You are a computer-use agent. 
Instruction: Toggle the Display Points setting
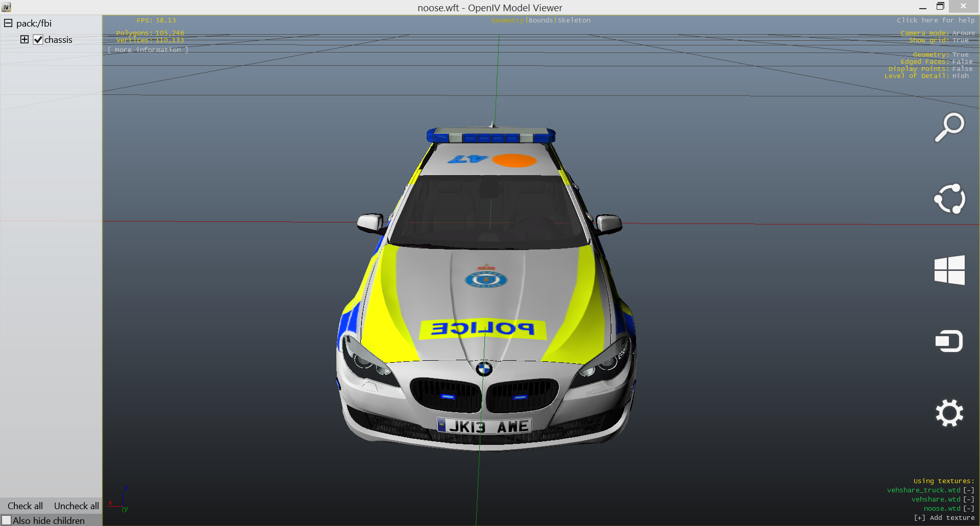pos(930,69)
